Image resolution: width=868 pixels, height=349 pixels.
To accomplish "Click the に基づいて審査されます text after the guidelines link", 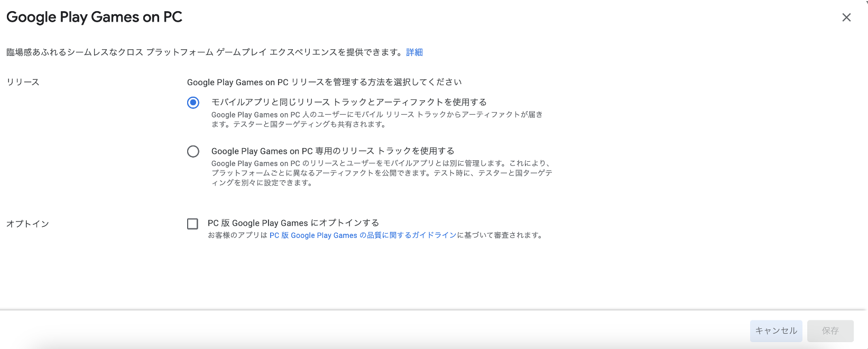I will pyautogui.click(x=500, y=235).
